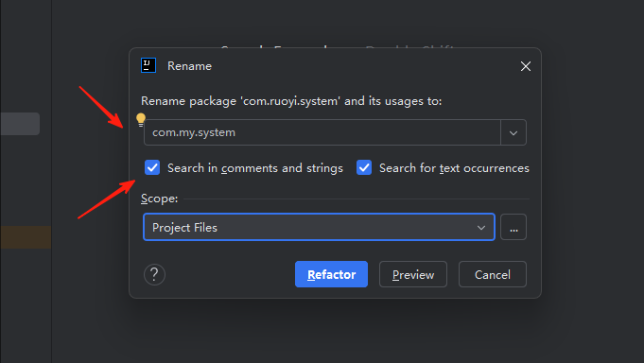Click the Rename title text of the dialog

coord(189,66)
